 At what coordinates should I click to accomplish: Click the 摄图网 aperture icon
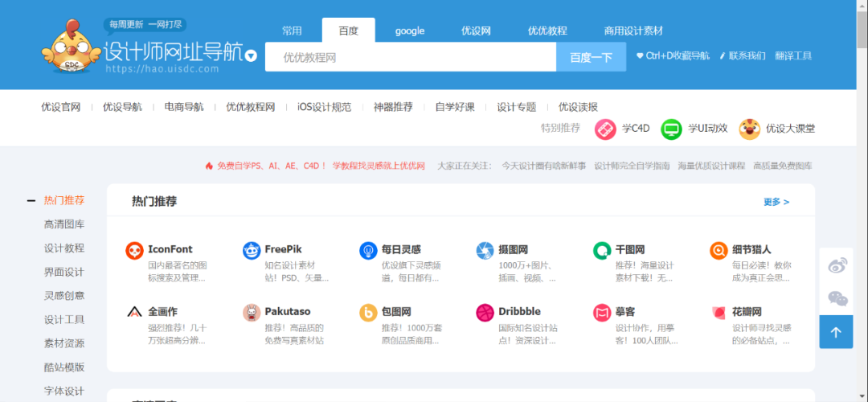click(485, 251)
